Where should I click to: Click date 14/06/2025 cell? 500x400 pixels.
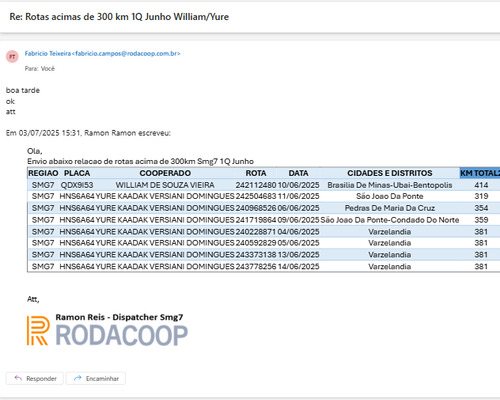pos(298,266)
